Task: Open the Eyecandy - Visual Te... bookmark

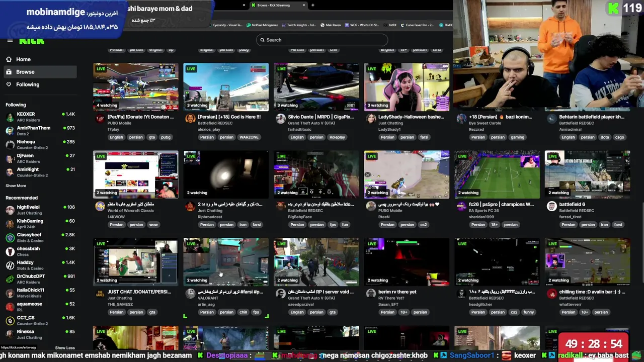Action: (x=225, y=25)
